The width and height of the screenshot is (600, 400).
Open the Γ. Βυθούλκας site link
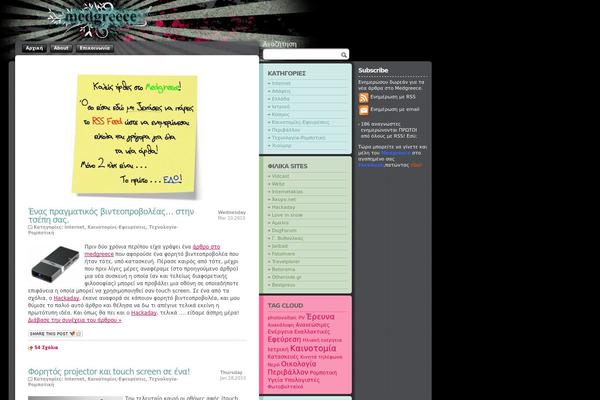click(x=287, y=238)
